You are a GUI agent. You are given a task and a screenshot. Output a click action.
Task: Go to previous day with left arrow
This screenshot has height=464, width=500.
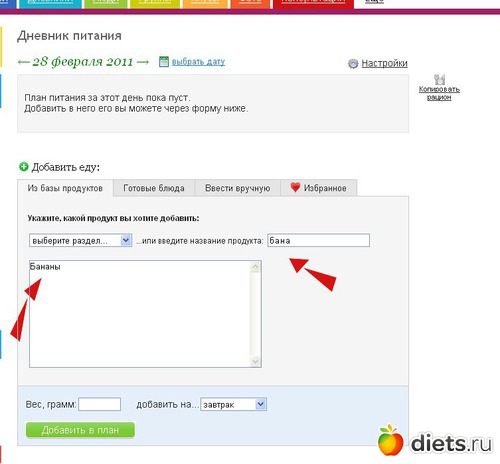click(x=23, y=62)
